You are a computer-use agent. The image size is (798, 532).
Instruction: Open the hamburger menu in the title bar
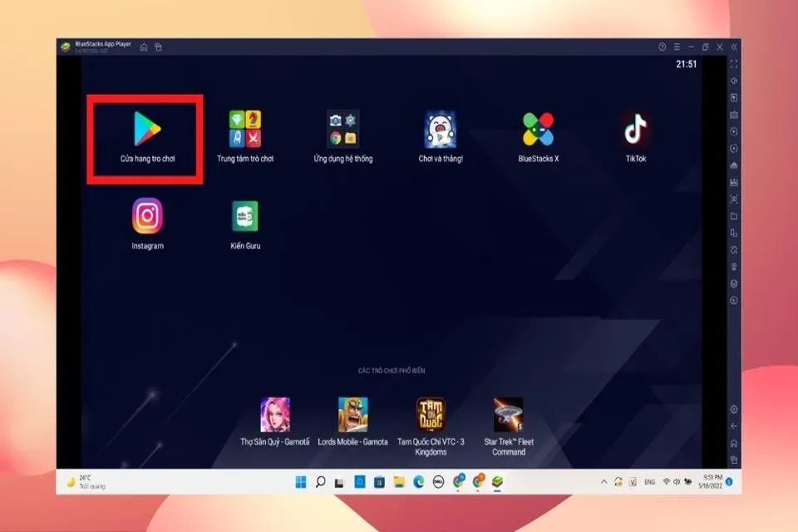point(677,46)
